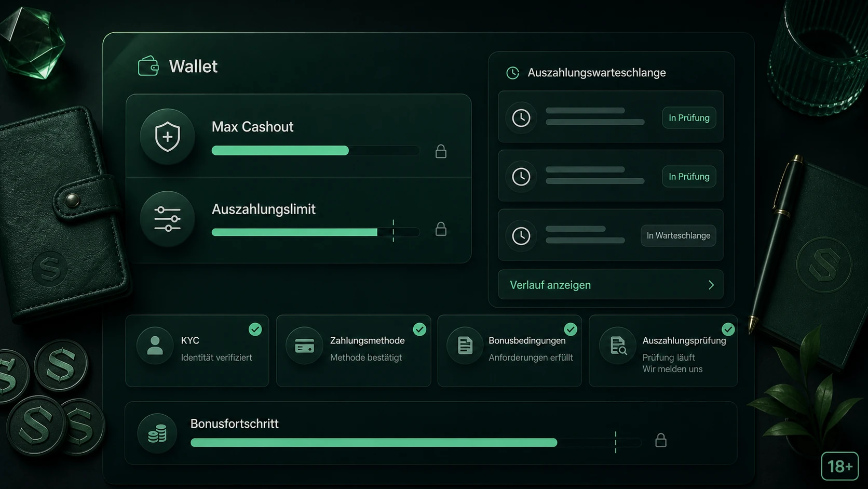
Task: Click the Max Cashout label
Action: 252,127
